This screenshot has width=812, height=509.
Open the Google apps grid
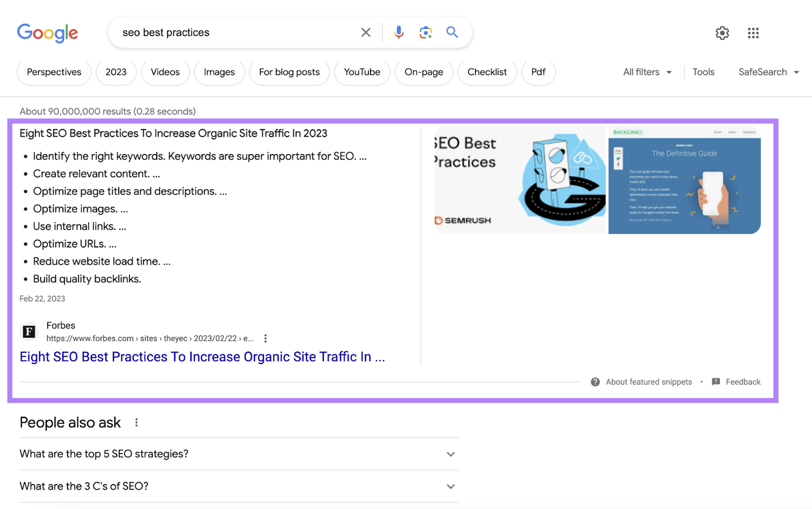pyautogui.click(x=753, y=33)
